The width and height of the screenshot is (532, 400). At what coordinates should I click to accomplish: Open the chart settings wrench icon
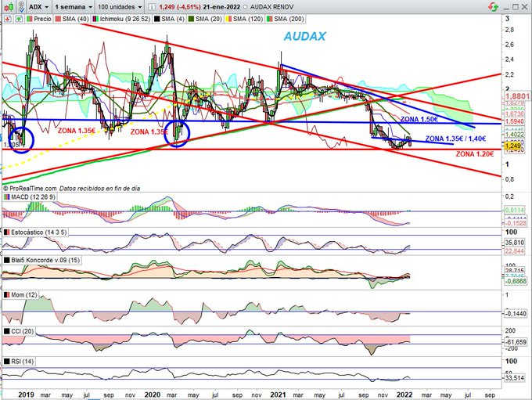[x=21, y=6]
